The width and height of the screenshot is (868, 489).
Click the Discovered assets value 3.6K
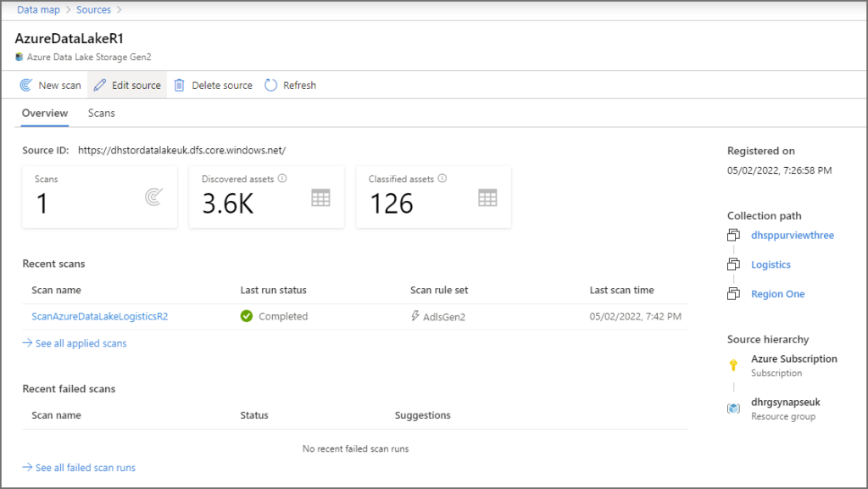coord(227,203)
